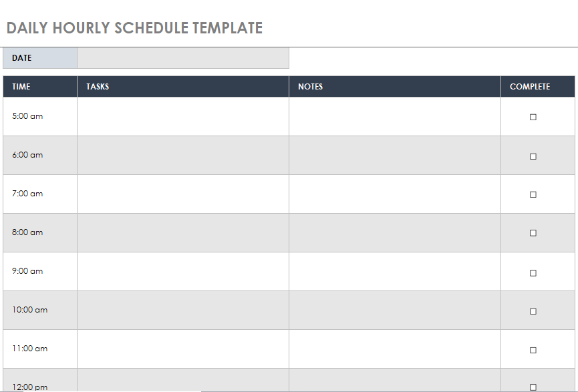Tick the 6:00 am complete checkbox
Image resolution: width=578 pixels, height=392 pixels.
pos(533,156)
